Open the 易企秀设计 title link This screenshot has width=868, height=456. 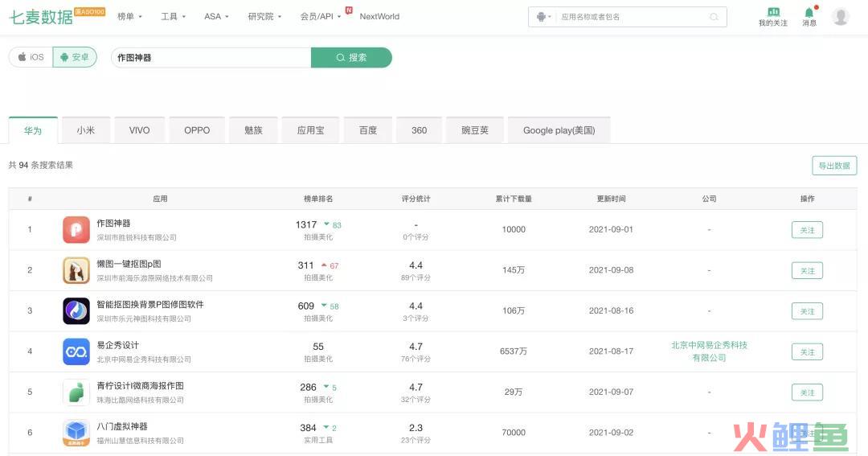(x=117, y=345)
